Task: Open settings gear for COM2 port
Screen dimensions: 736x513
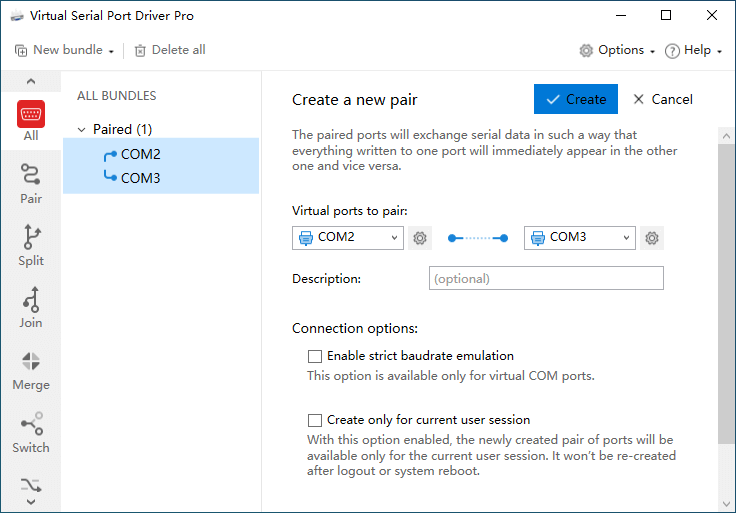Action: (x=420, y=238)
